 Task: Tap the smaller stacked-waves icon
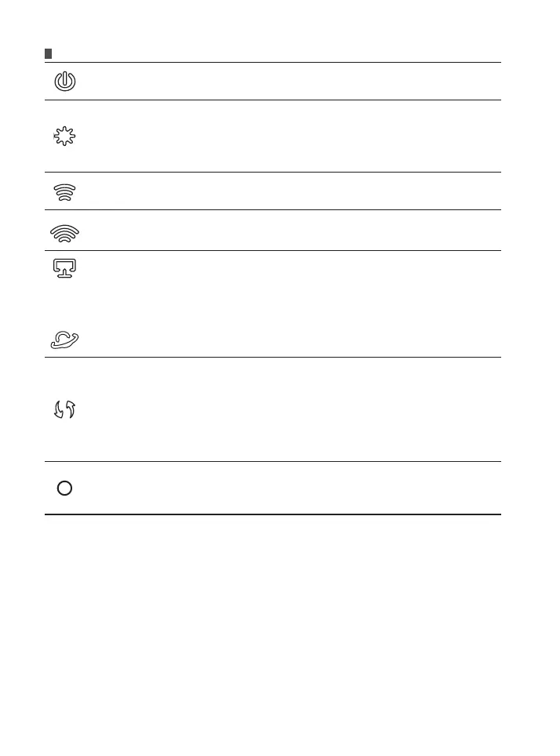pyautogui.click(x=64, y=191)
